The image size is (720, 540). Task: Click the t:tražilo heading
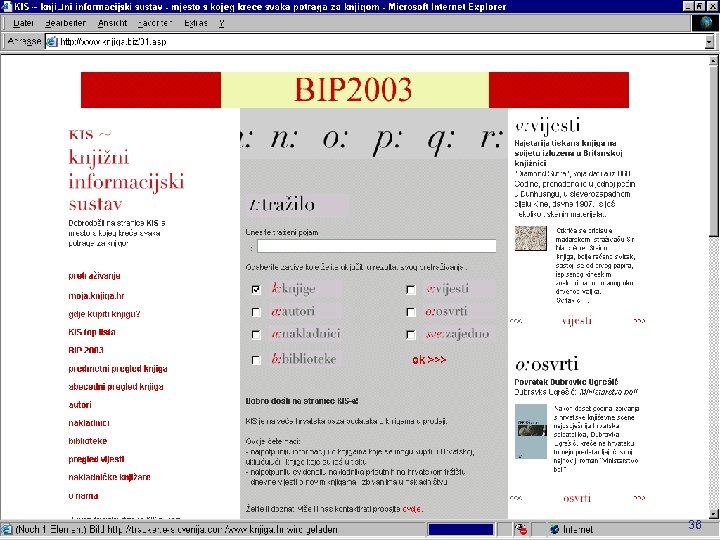(282, 204)
